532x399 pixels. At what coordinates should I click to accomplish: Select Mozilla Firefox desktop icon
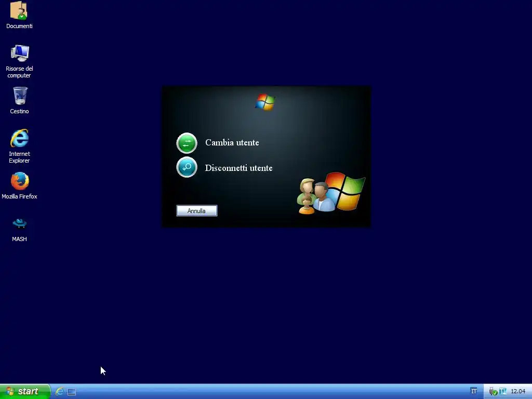click(19, 185)
